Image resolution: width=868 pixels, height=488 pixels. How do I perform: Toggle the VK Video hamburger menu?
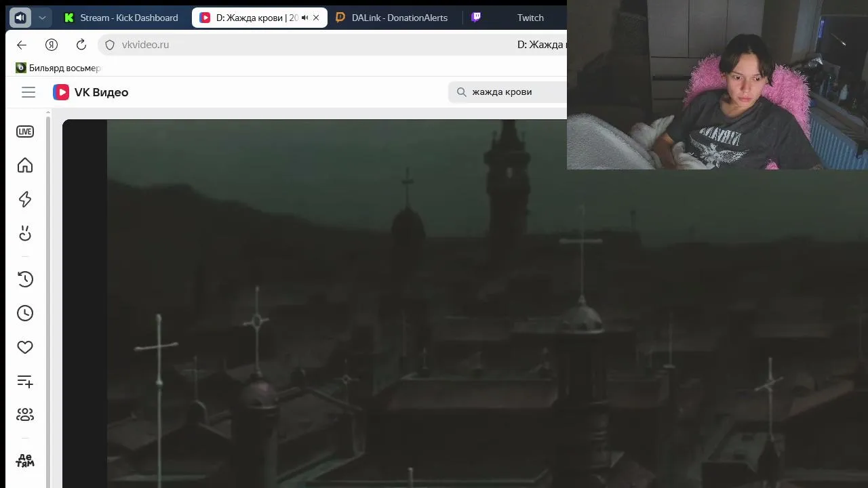click(x=28, y=92)
